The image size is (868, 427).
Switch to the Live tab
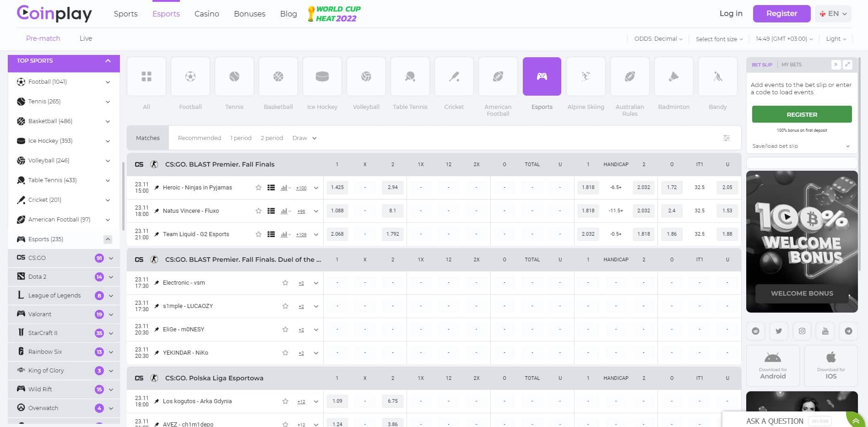86,38
